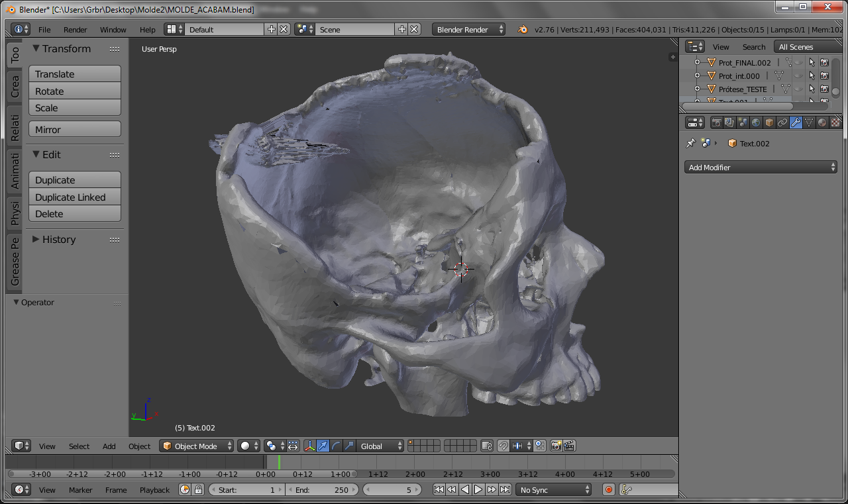This screenshot has width=848, height=504.
Task: Open the Help menu
Action: (x=148, y=30)
